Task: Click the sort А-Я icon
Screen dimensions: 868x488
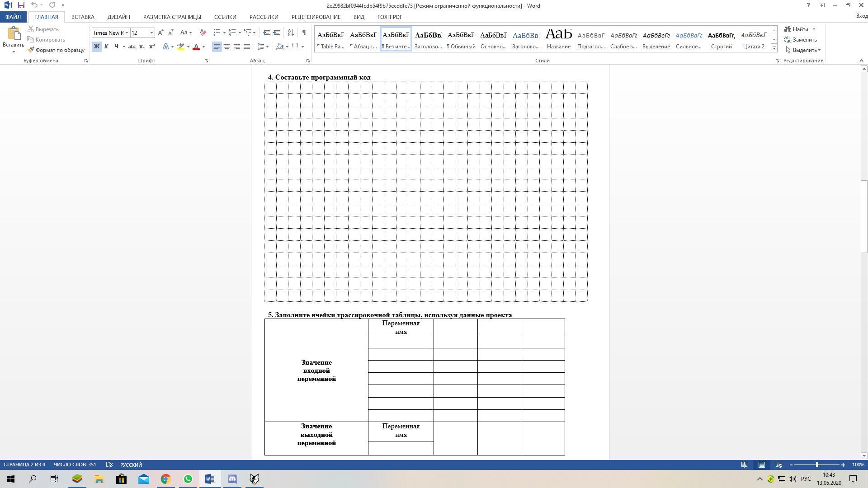Action: tap(291, 33)
